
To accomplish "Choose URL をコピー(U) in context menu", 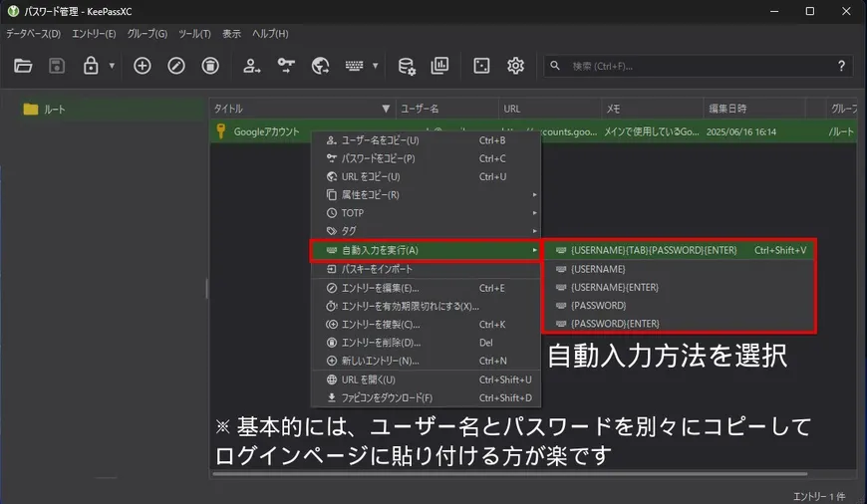I will [426, 177].
